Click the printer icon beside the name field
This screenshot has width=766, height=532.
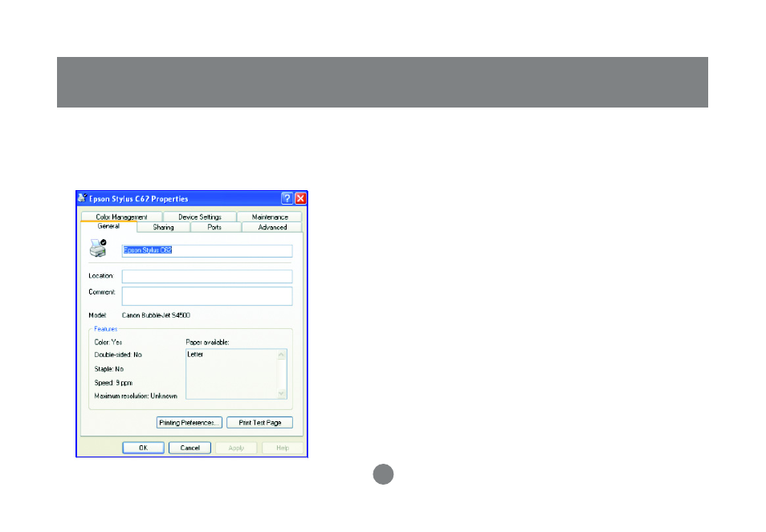click(98, 248)
